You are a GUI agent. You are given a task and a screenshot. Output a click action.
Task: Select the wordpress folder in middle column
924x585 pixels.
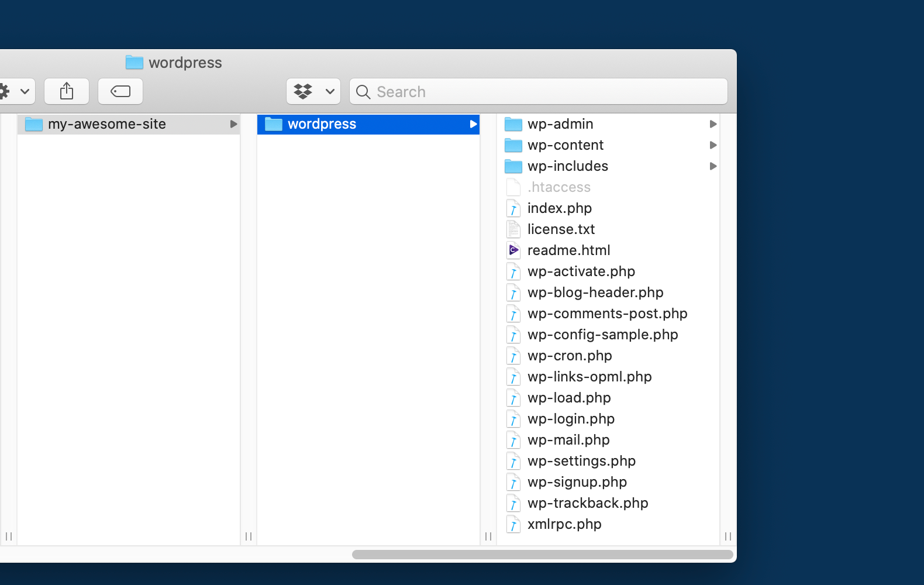pos(322,124)
